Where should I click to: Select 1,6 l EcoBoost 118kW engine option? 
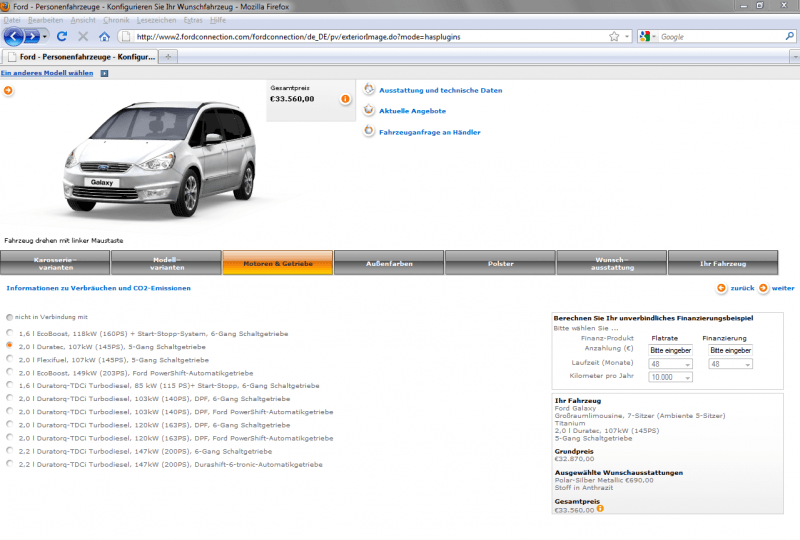[10, 333]
